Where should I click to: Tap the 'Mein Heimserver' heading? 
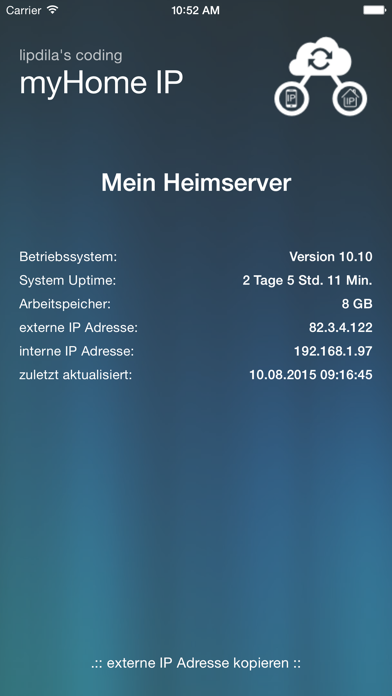tap(196, 182)
